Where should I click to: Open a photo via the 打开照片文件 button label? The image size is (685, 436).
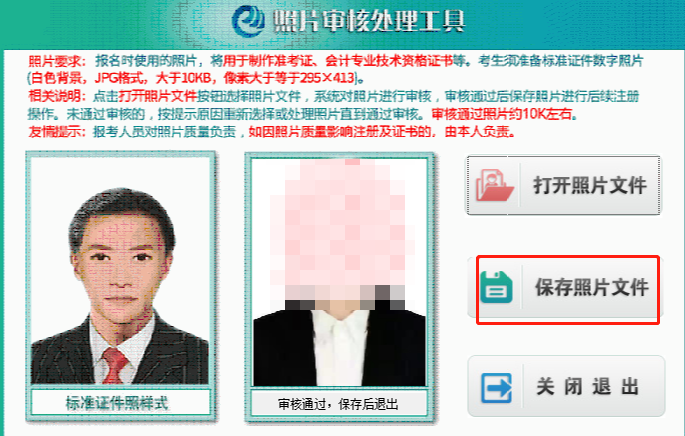point(589,186)
